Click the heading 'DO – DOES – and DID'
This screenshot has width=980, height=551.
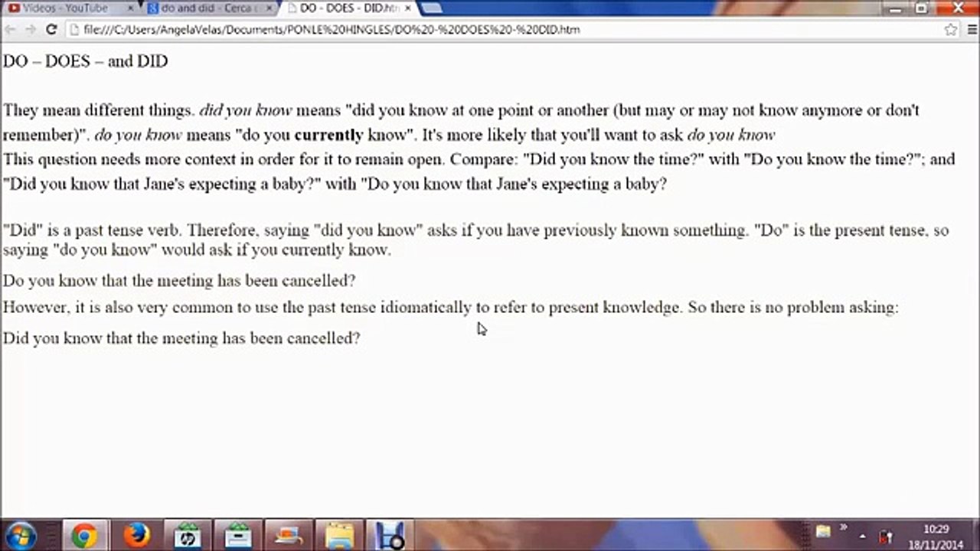85,61
